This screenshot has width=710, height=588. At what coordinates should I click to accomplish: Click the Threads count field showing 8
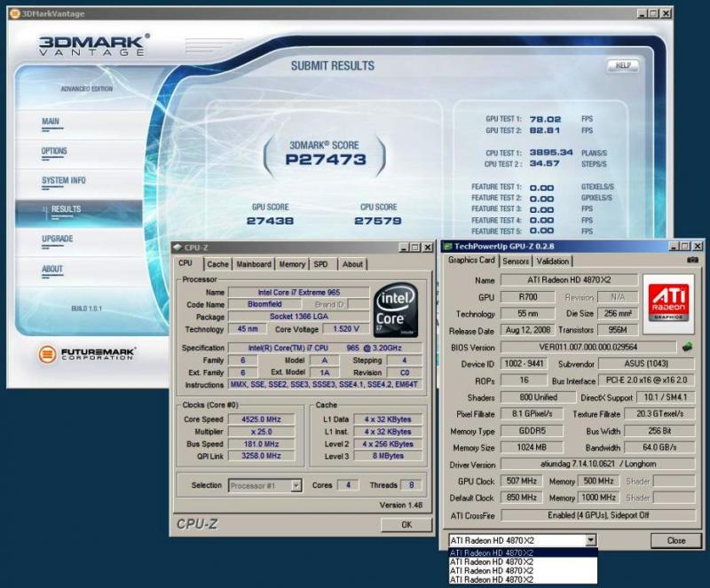411,485
